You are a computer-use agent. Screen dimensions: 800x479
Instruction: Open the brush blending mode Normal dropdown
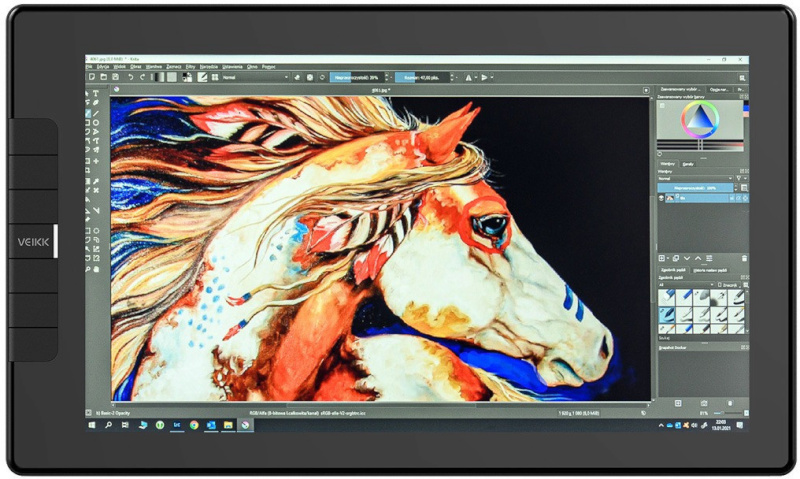(x=255, y=78)
